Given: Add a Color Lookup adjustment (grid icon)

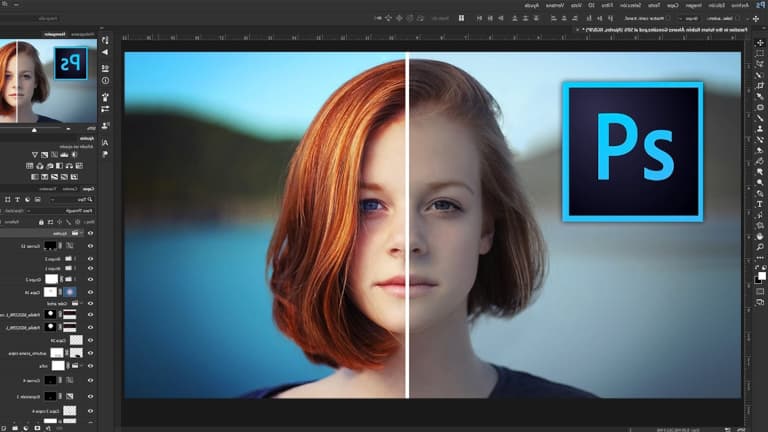Looking at the screenshot, I should click(30, 166).
